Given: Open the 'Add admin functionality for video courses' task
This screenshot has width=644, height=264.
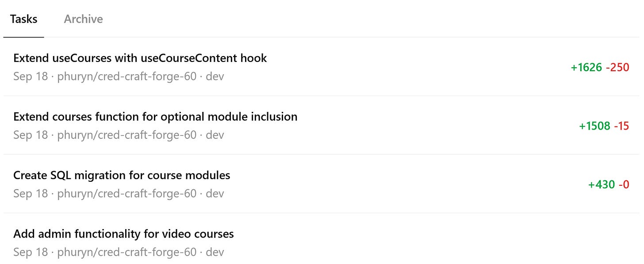Looking at the screenshot, I should point(124,233).
